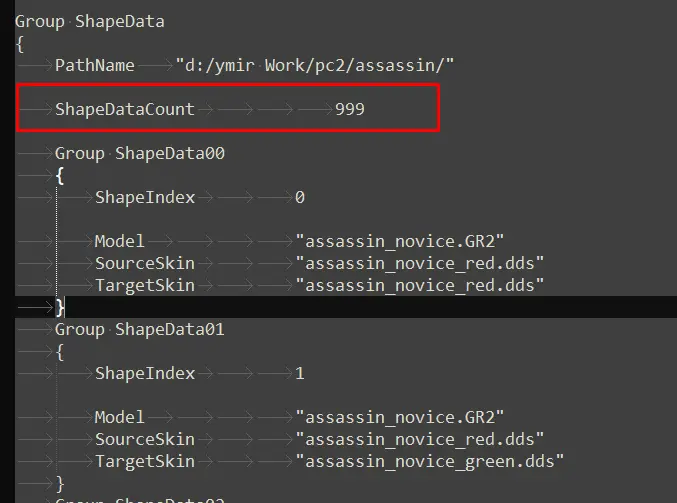The image size is (677, 503).
Task: Click the closing brace of ShapeData01
Action: (60, 483)
